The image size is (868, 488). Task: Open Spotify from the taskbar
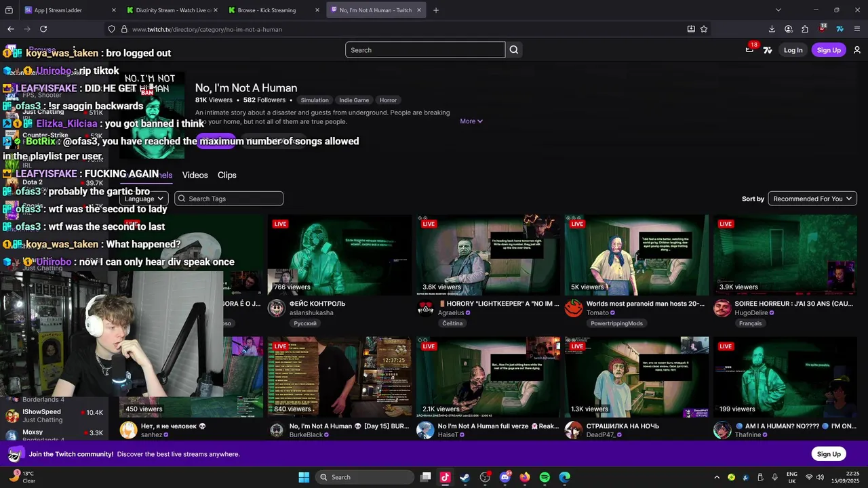point(545,477)
